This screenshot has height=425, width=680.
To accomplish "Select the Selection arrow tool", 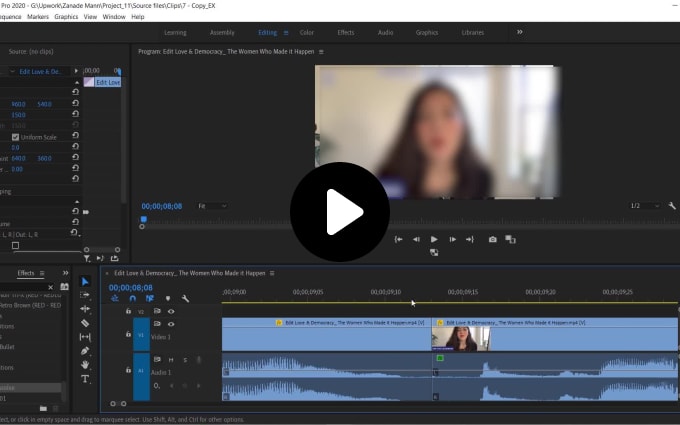I will pyautogui.click(x=85, y=282).
